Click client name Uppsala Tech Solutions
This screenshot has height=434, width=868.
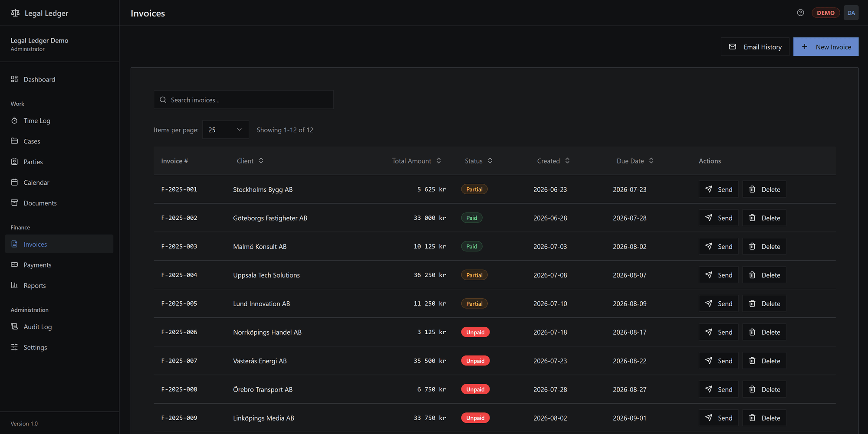(x=266, y=275)
